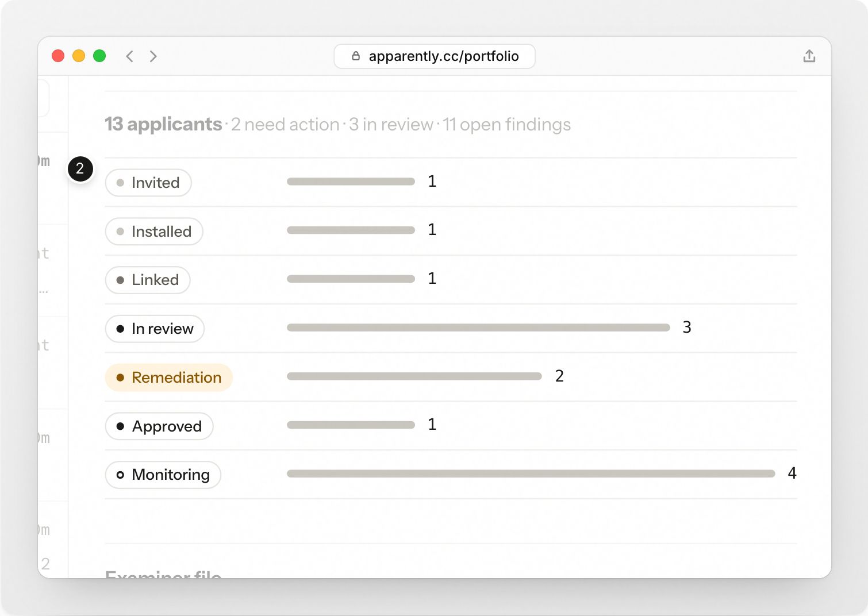Click the count 4 beside Monitoring

click(x=792, y=473)
